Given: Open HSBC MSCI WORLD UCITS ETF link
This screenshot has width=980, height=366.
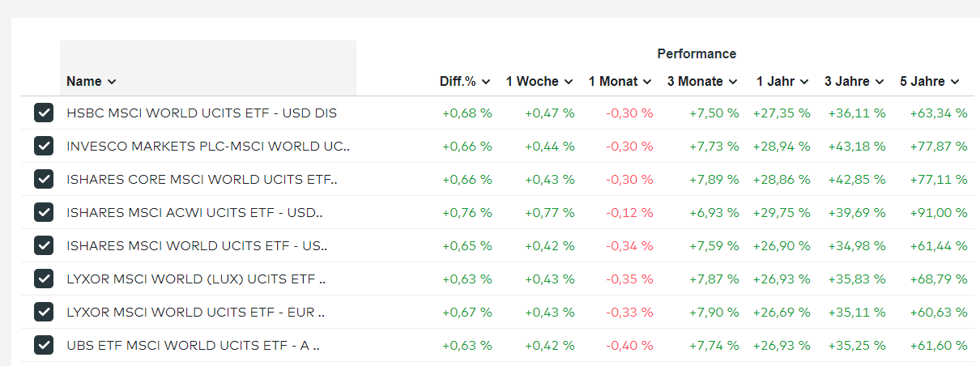Looking at the screenshot, I should click(202, 113).
